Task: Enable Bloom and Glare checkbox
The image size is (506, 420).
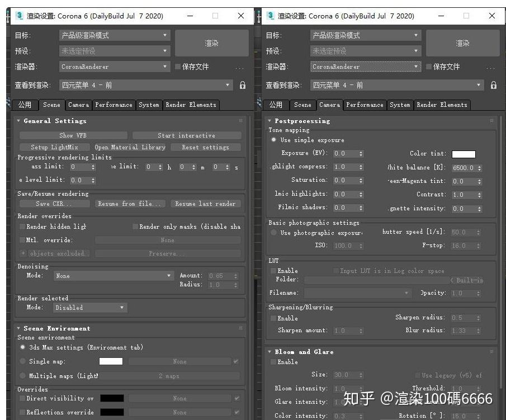Action: tap(273, 362)
